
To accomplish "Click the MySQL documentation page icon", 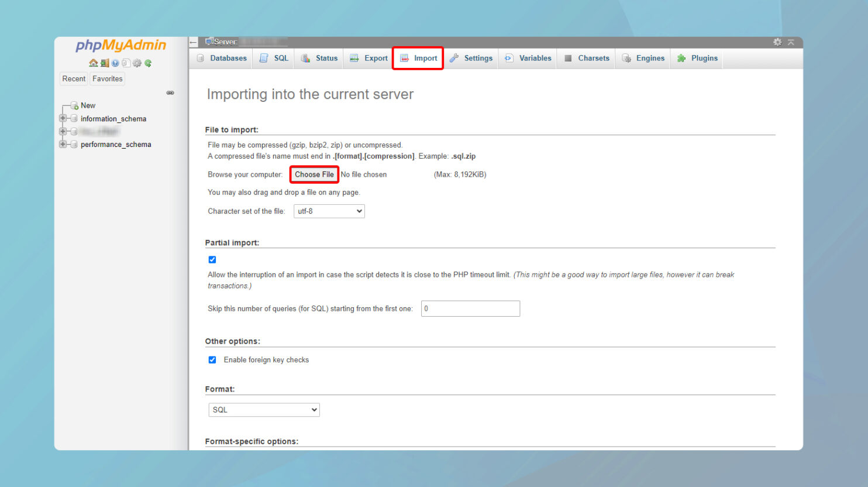I will click(x=126, y=63).
